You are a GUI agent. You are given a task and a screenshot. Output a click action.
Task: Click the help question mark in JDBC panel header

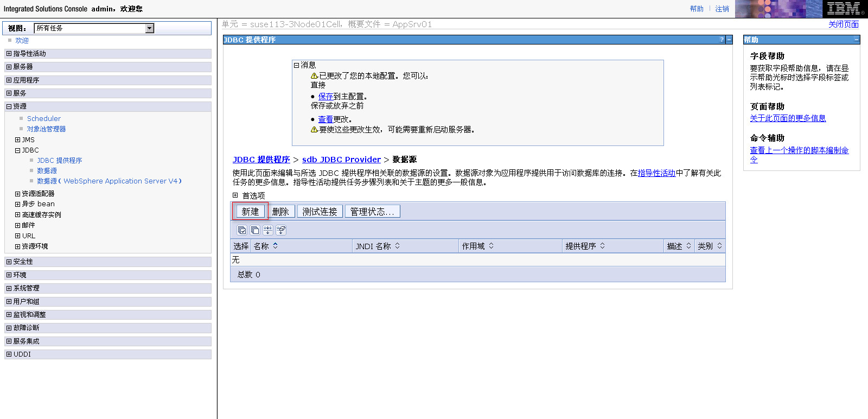pyautogui.click(x=722, y=40)
